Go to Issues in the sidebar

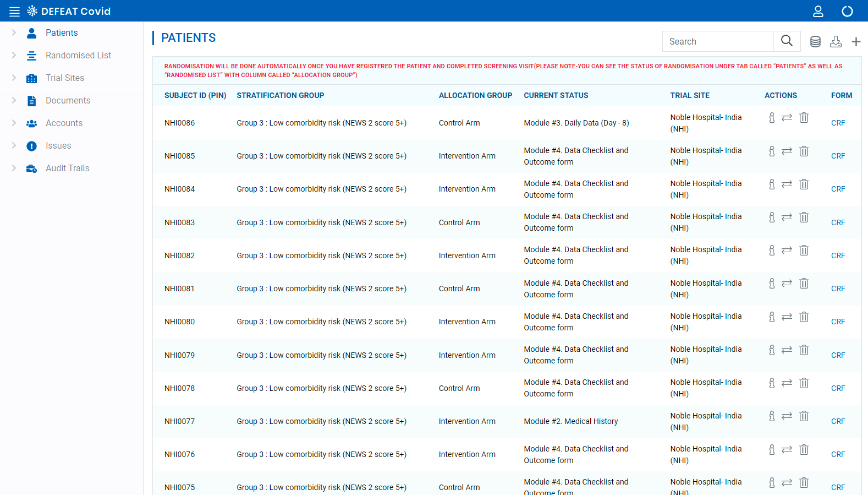[58, 146]
